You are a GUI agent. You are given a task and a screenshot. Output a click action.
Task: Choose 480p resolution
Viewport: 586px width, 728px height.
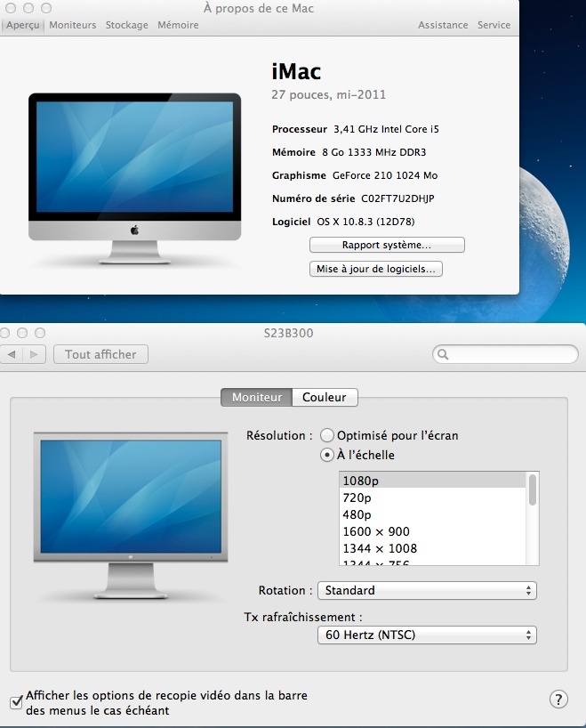[433, 514]
